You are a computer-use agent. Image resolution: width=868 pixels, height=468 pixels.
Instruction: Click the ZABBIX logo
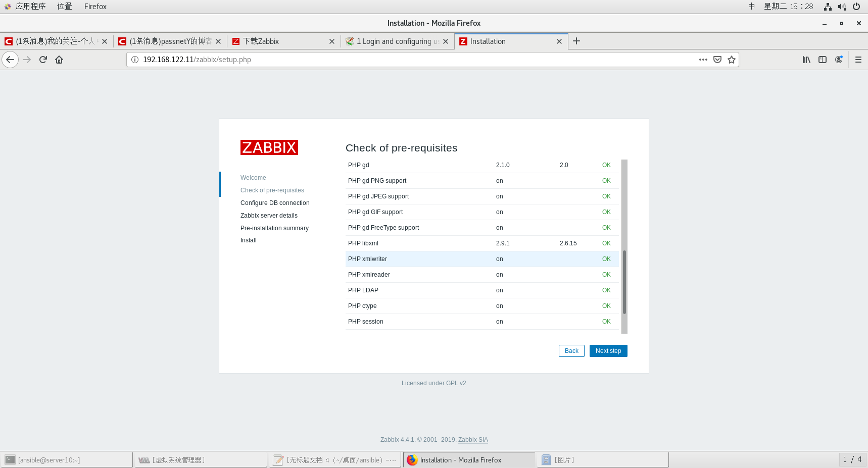(x=269, y=147)
